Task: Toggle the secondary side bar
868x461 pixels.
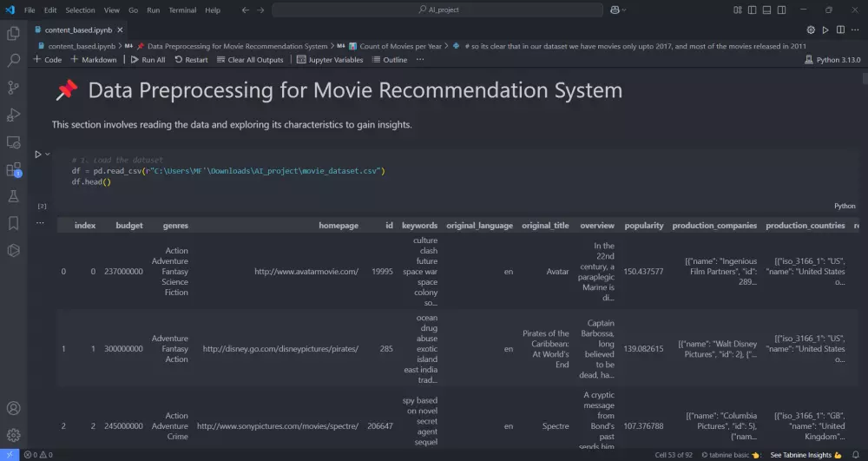Action: 782,10
